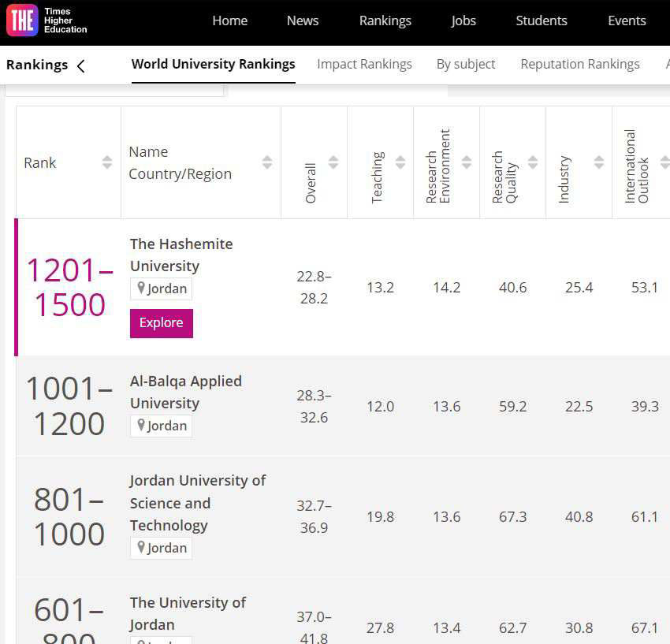Sort by Research Environment arrows
Viewport: 670px width, 644px height.
tap(466, 162)
